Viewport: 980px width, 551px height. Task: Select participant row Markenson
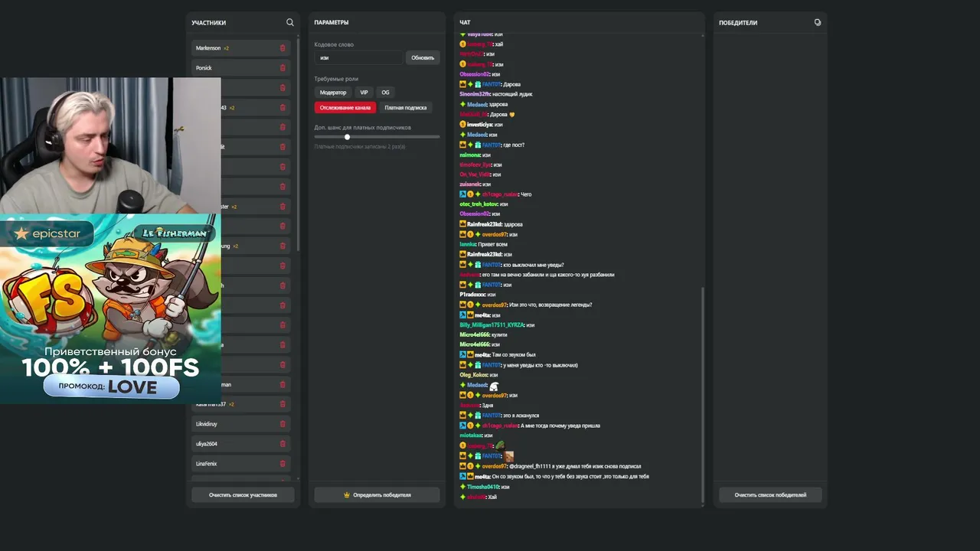click(x=240, y=48)
